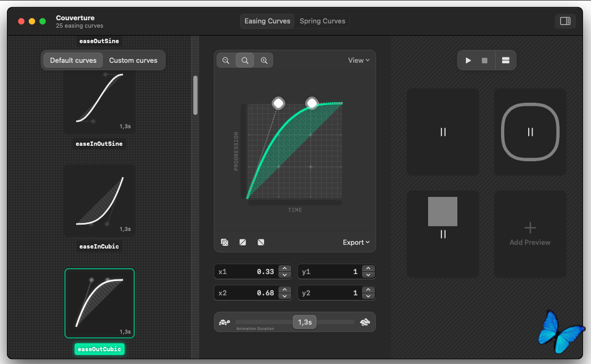Open the Export dropdown menu
This screenshot has width=591, height=364.
356,243
